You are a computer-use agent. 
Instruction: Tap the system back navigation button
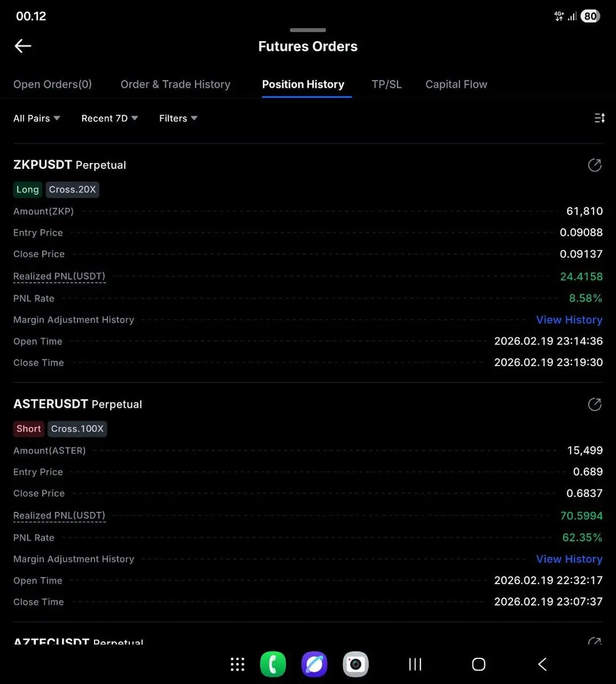click(542, 664)
